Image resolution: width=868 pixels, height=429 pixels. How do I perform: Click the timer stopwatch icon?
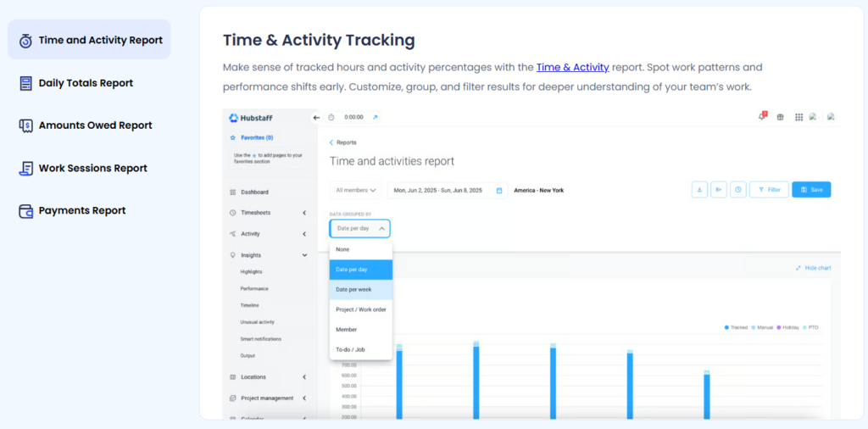pyautogui.click(x=331, y=117)
